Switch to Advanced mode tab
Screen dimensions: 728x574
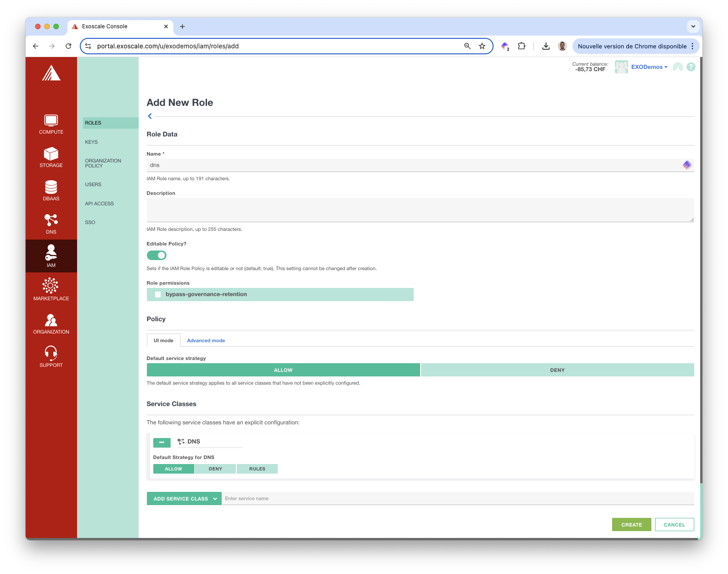point(206,341)
